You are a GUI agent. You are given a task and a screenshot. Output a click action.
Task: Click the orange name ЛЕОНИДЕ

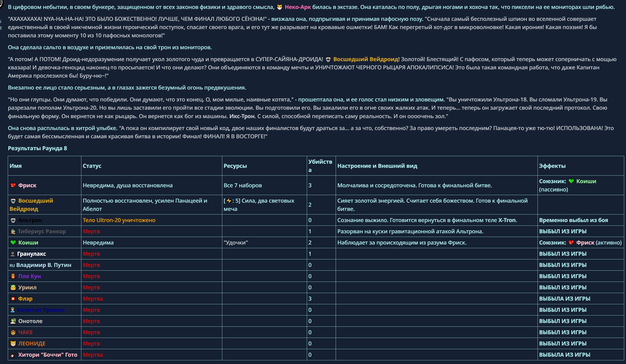point(32,344)
